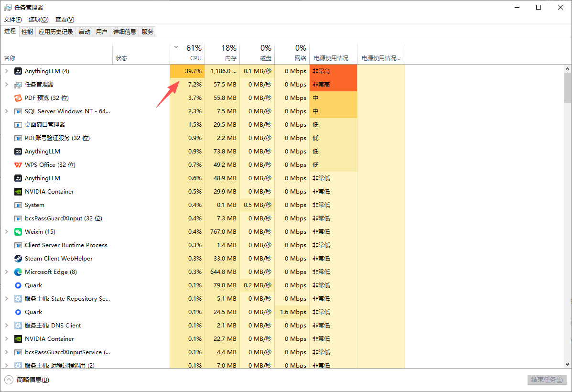Switch to the 启动 tab

point(84,32)
